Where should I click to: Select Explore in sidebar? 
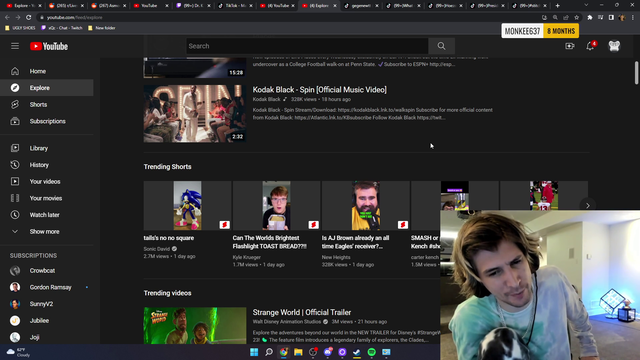(47, 88)
